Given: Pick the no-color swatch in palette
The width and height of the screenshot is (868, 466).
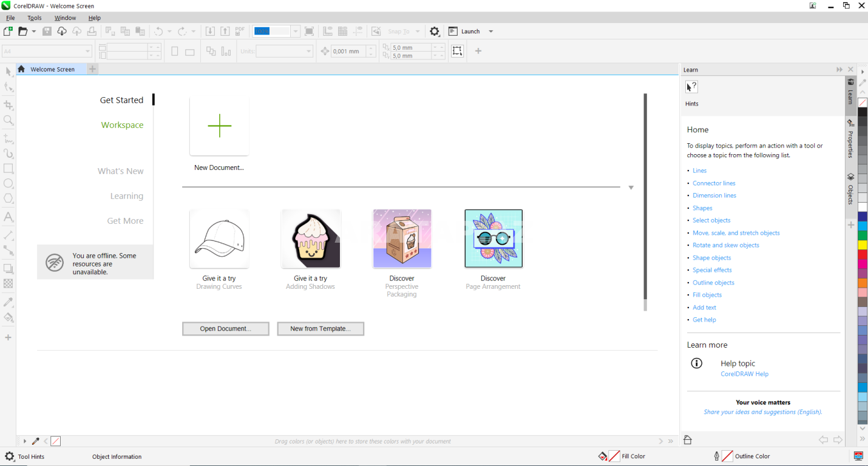Looking at the screenshot, I should [x=863, y=103].
